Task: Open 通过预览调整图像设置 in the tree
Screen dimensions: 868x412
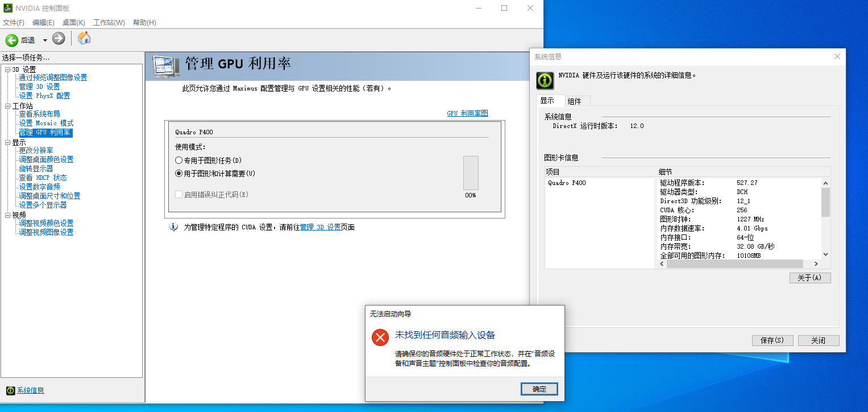Action: pyautogui.click(x=53, y=78)
